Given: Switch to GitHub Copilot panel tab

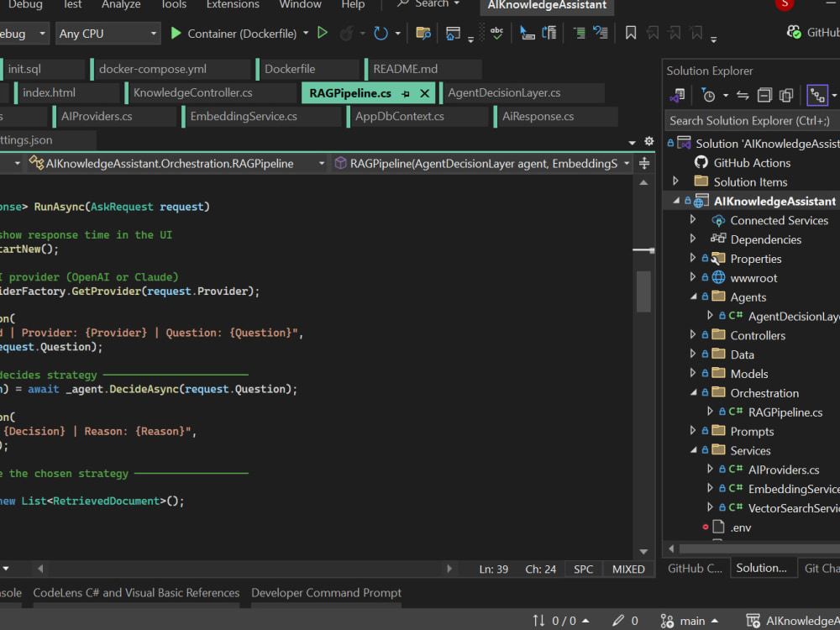Looking at the screenshot, I should [695, 569].
